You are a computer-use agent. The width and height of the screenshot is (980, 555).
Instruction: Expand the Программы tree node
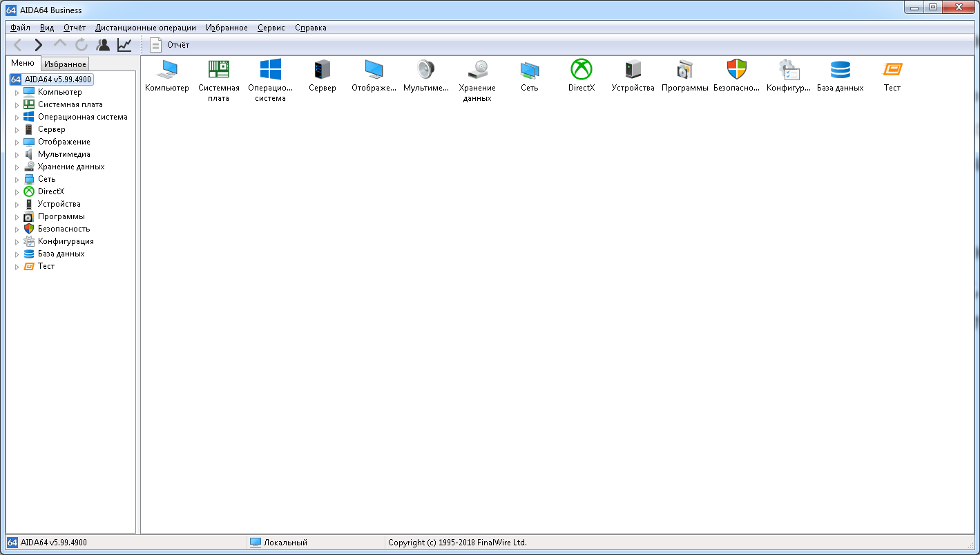[17, 216]
